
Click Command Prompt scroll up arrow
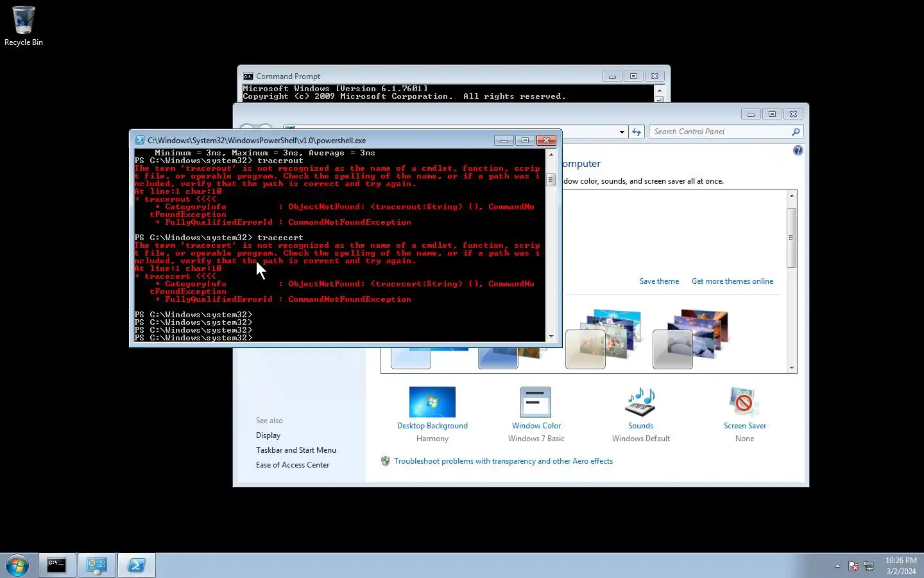(659, 91)
